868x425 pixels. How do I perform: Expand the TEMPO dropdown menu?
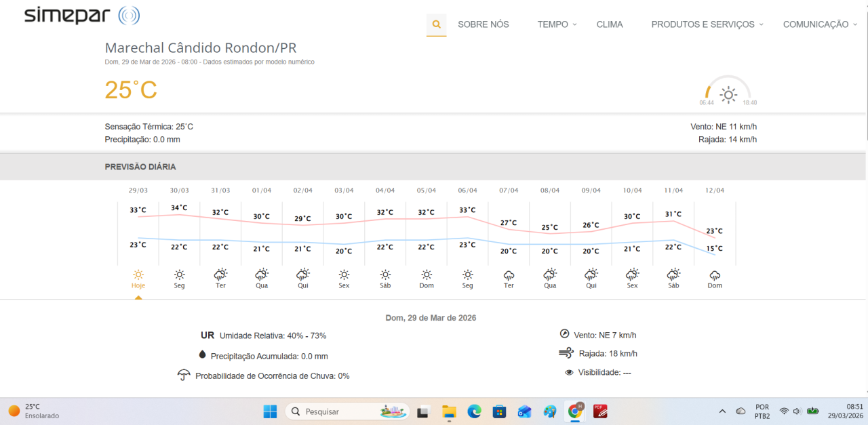click(556, 24)
